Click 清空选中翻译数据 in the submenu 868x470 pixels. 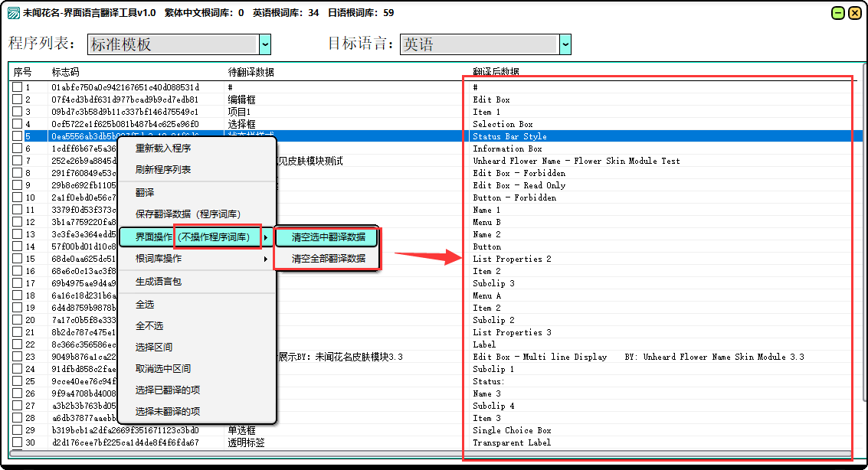328,237
